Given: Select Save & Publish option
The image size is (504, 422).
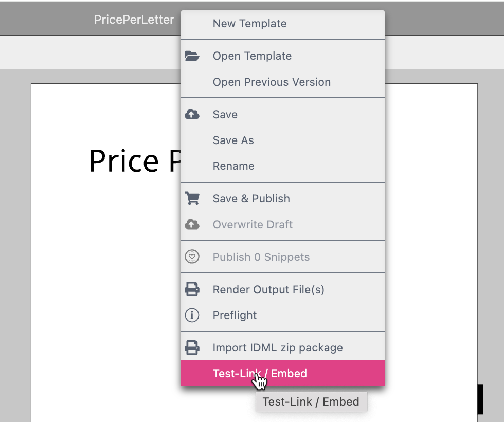Looking at the screenshot, I should coord(251,199).
